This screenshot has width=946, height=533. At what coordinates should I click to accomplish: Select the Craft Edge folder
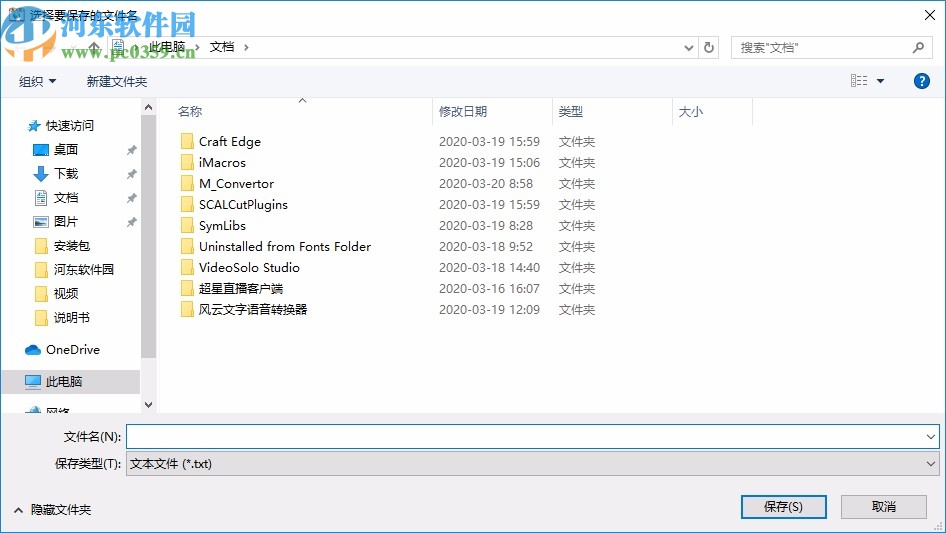(x=230, y=142)
